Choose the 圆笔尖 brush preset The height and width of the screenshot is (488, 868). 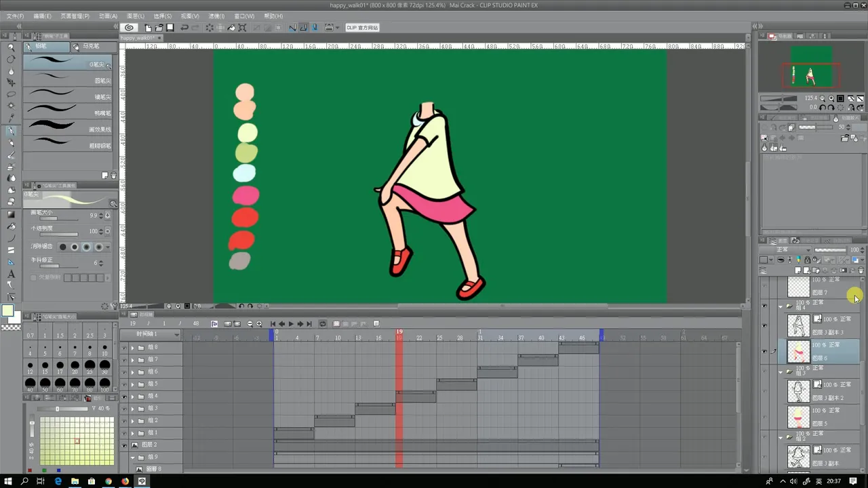click(68, 80)
